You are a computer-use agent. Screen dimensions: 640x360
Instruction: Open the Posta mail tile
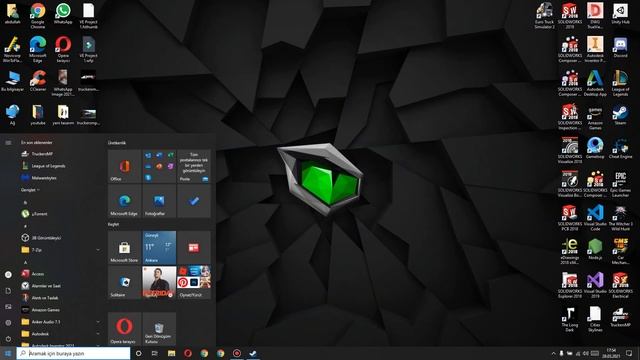point(194,166)
